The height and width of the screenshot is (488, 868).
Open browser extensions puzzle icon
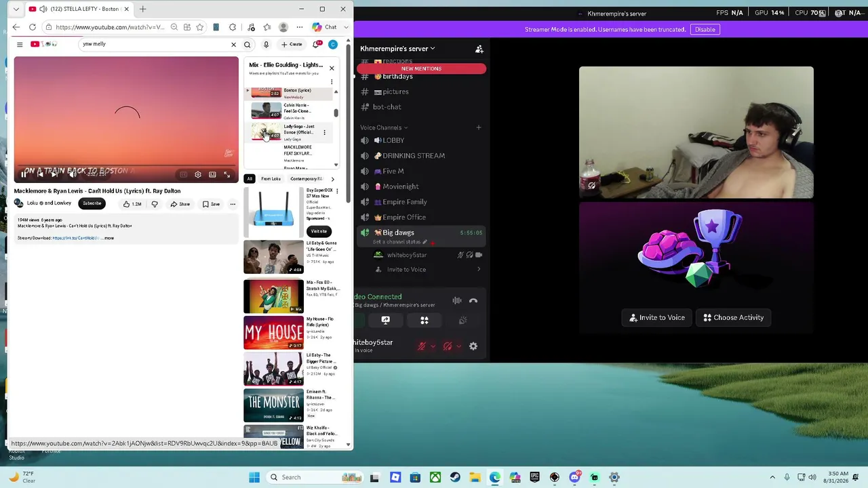click(233, 27)
